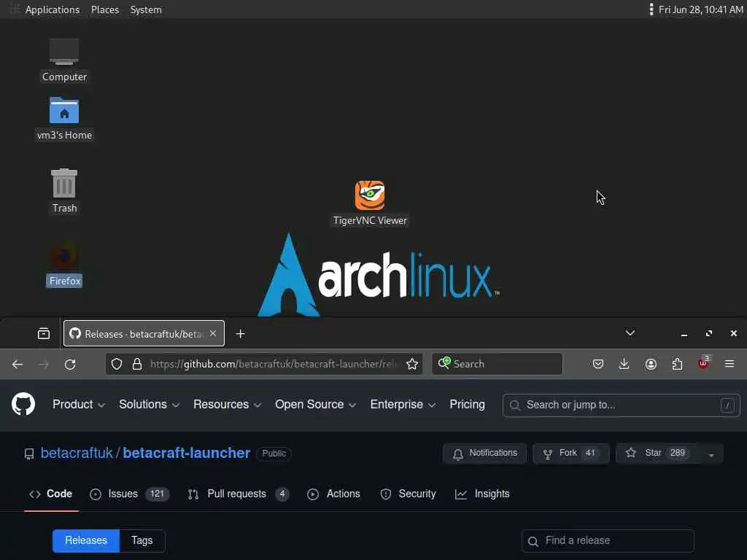Open the Insights tab
The height and width of the screenshot is (560, 747).
(x=483, y=494)
